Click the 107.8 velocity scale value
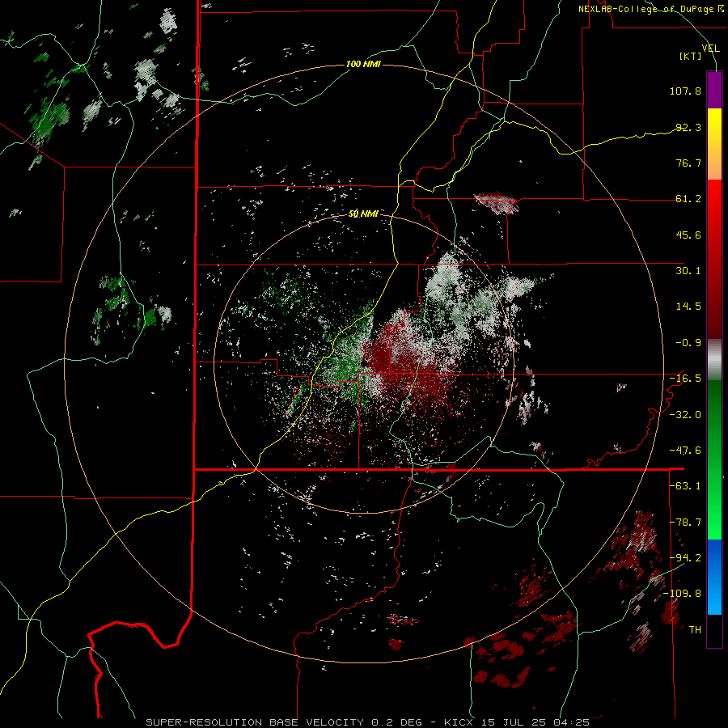 point(685,91)
